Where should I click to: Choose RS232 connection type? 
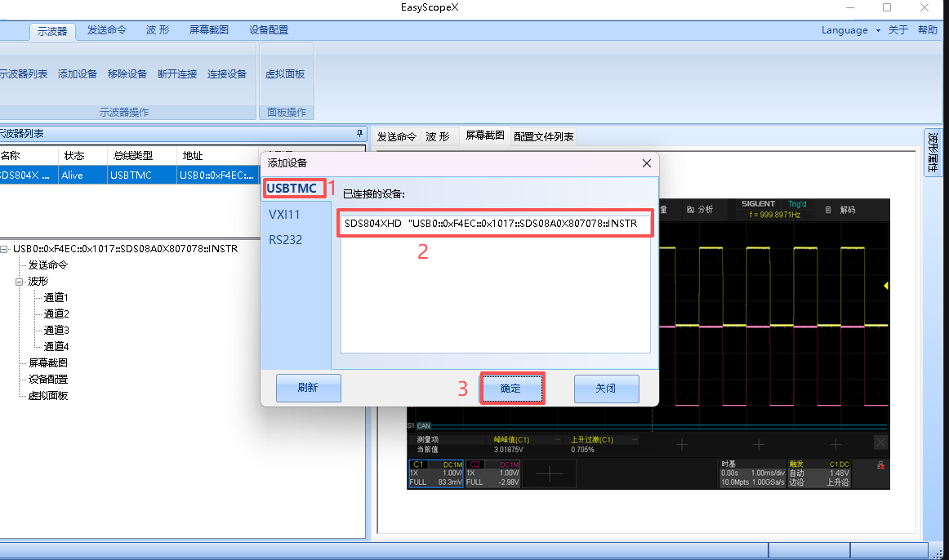(x=285, y=239)
